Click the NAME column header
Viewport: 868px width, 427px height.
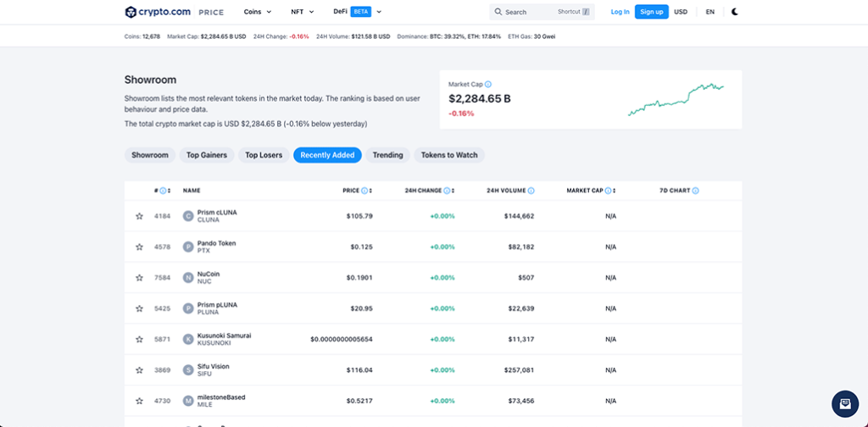tap(192, 191)
